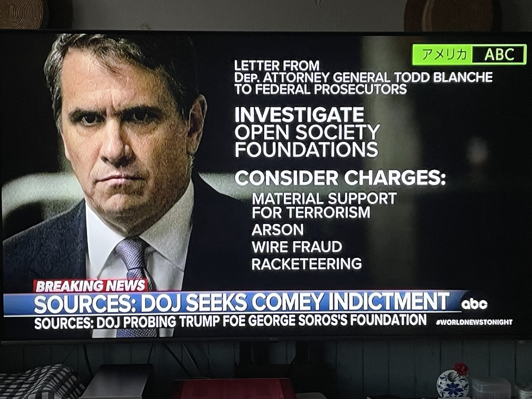Click the DOJ SEEKS COMEY INDICTMENT headline

pyautogui.click(x=242, y=303)
